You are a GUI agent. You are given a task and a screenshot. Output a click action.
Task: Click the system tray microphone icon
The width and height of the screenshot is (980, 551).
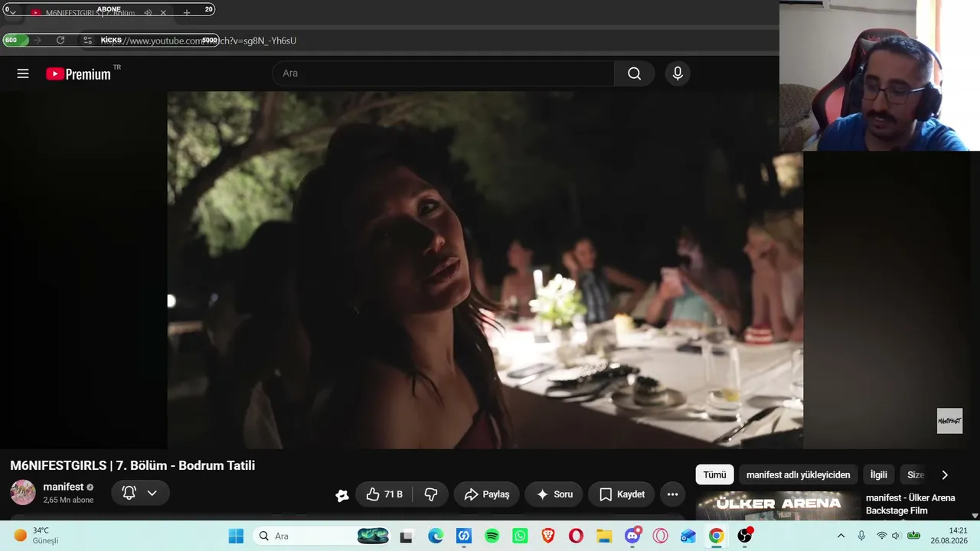click(x=861, y=536)
